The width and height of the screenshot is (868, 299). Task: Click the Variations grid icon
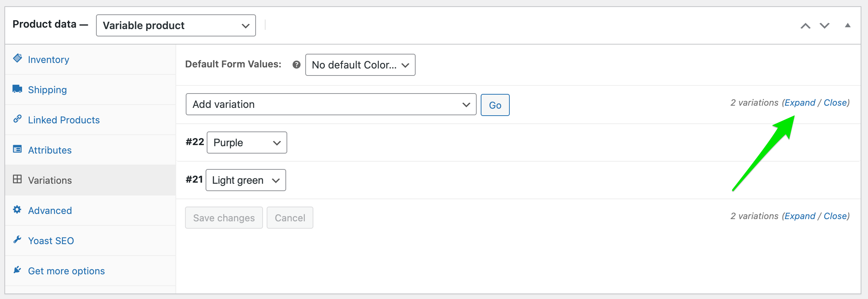click(x=17, y=179)
